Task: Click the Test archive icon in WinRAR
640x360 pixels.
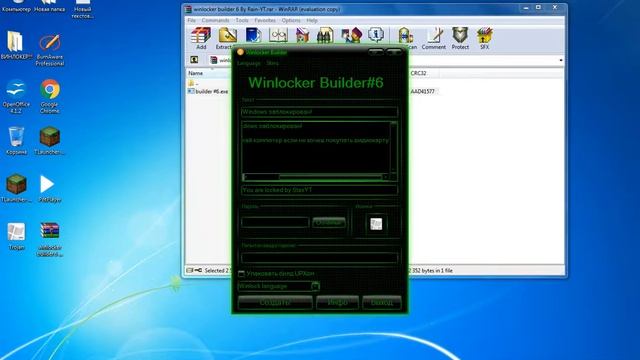Action: [x=253, y=36]
